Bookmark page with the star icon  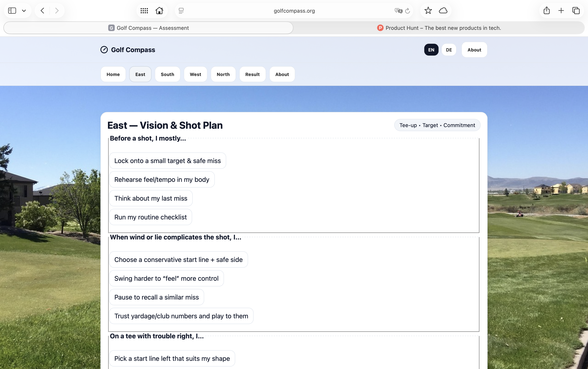coord(428,11)
